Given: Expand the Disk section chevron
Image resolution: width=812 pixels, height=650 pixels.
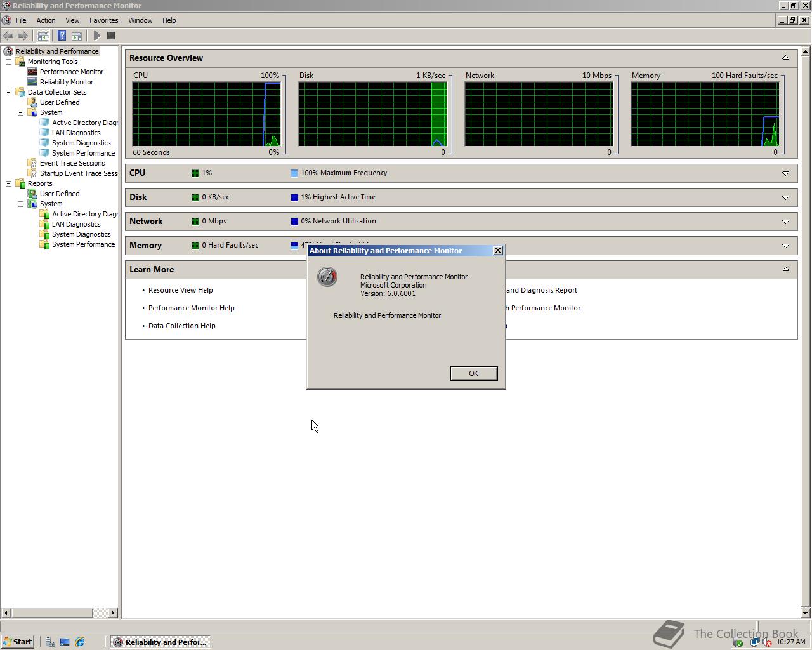Looking at the screenshot, I should click(x=785, y=197).
